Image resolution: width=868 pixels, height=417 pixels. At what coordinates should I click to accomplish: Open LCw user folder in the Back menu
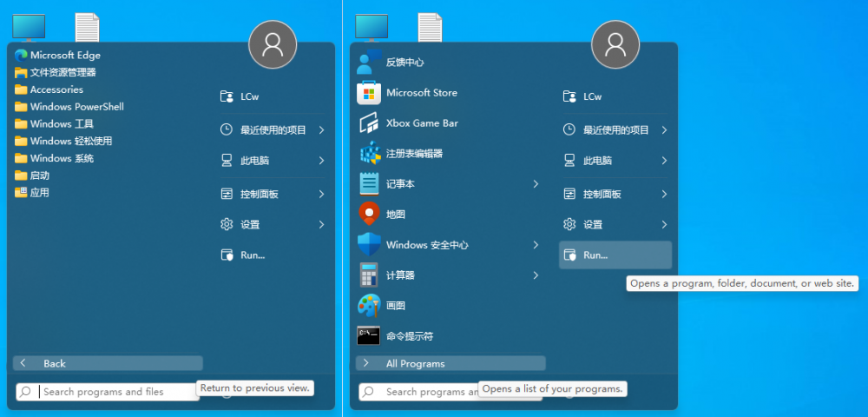(x=273, y=97)
